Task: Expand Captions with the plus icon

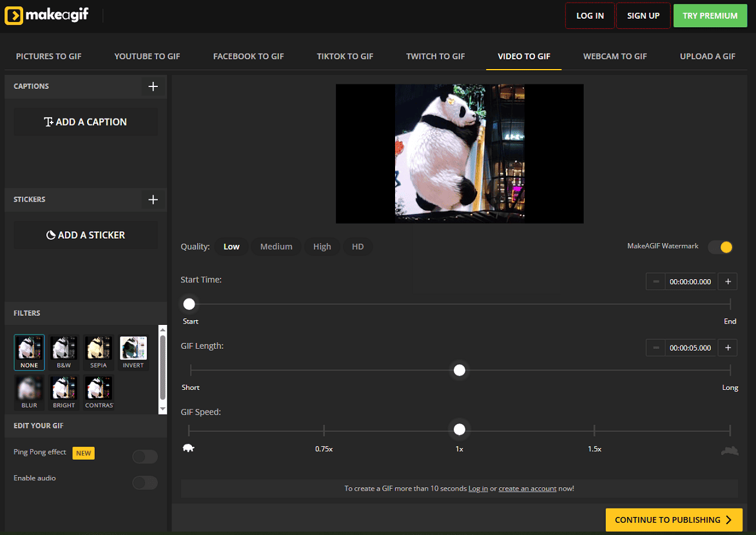Action: pyautogui.click(x=153, y=86)
